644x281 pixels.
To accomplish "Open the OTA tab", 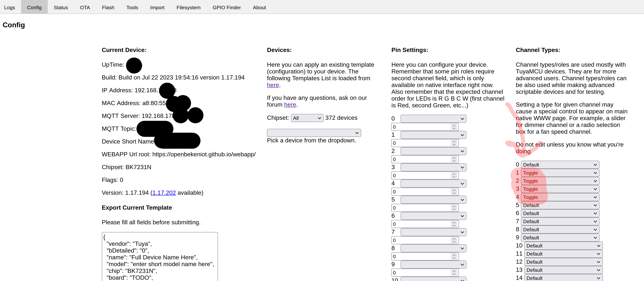I will pos(85,8).
